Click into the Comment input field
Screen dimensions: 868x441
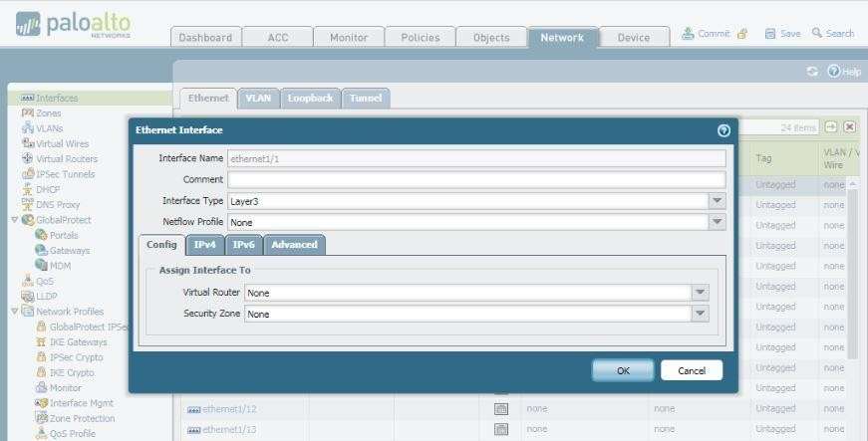coord(476,179)
